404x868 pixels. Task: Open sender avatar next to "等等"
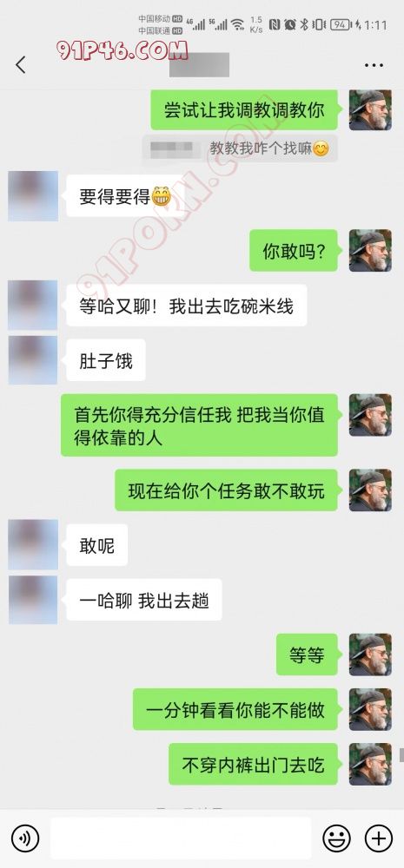coord(370,654)
